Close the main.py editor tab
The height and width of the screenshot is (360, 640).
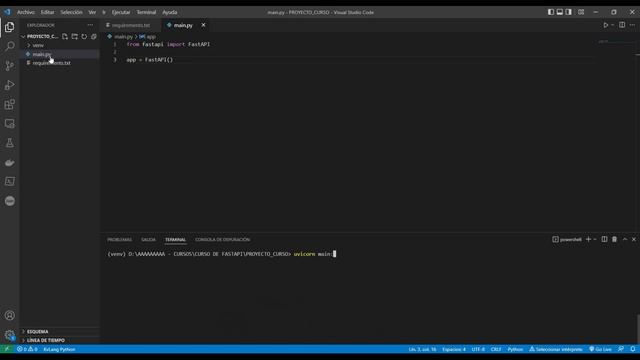tap(203, 25)
